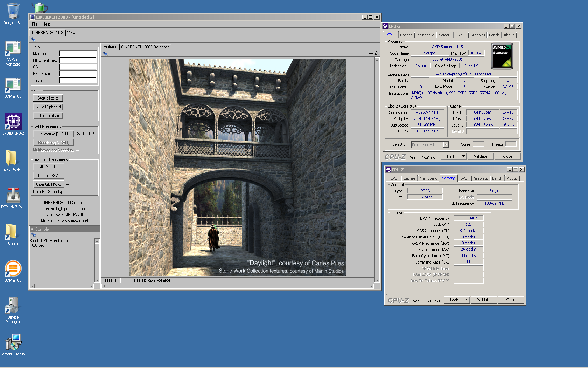Run Rendering (1 CPU) benchmark

pyautogui.click(x=54, y=134)
